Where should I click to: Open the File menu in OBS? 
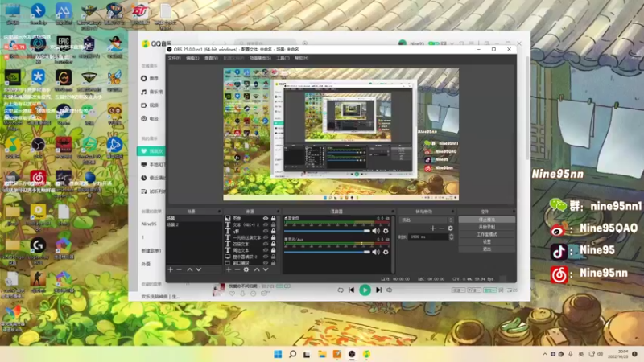(x=174, y=58)
